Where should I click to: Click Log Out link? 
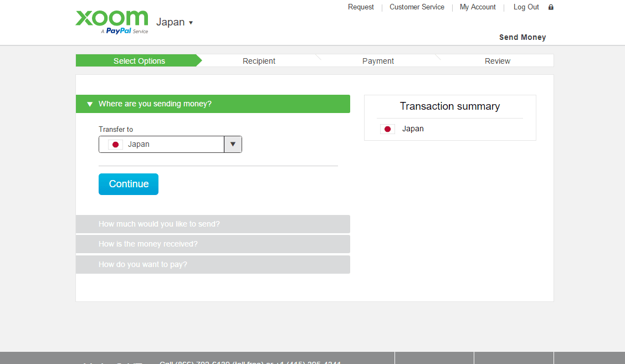[x=526, y=7]
